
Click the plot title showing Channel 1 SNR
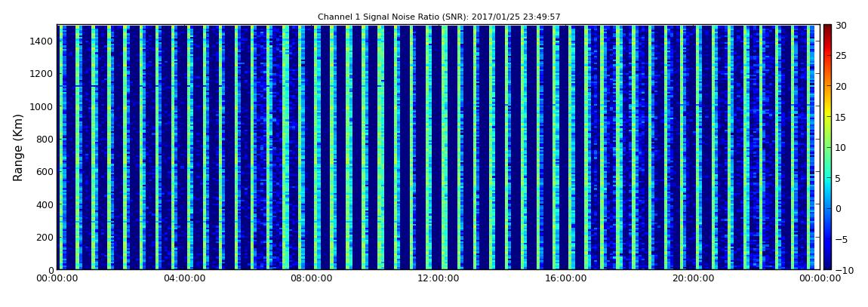point(439,17)
